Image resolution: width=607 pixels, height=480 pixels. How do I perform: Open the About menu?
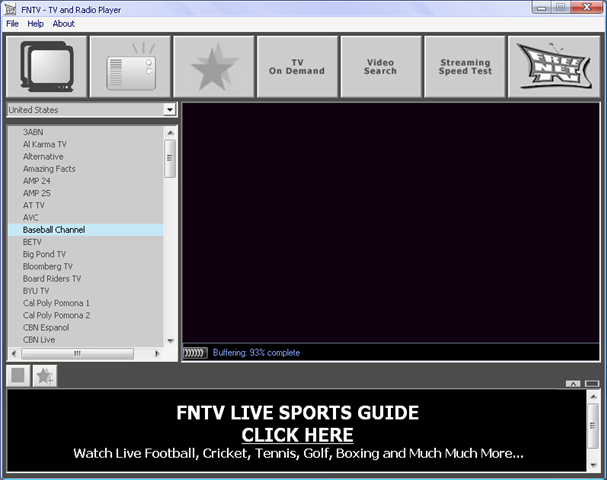63,24
